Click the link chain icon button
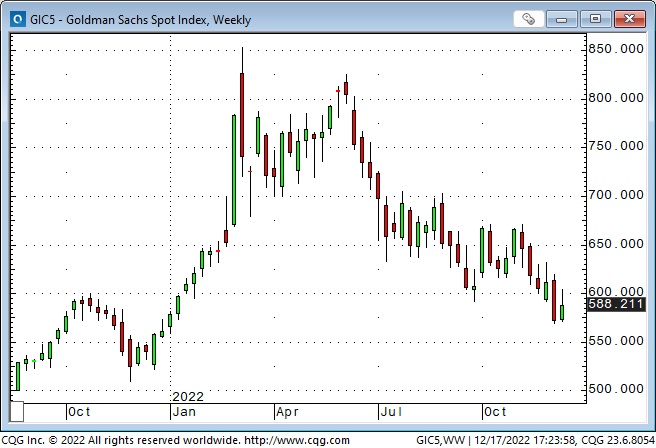Image resolution: width=656 pixels, height=448 pixels. point(528,19)
